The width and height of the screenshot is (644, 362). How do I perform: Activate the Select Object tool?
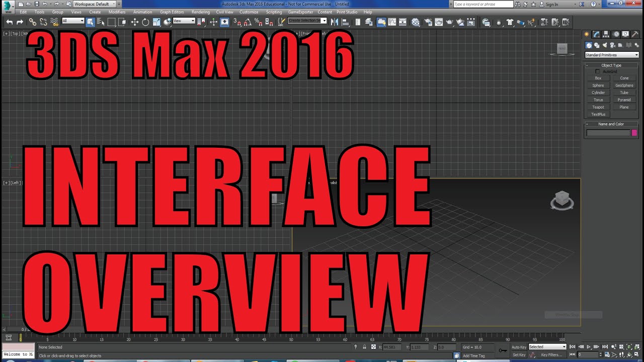90,22
